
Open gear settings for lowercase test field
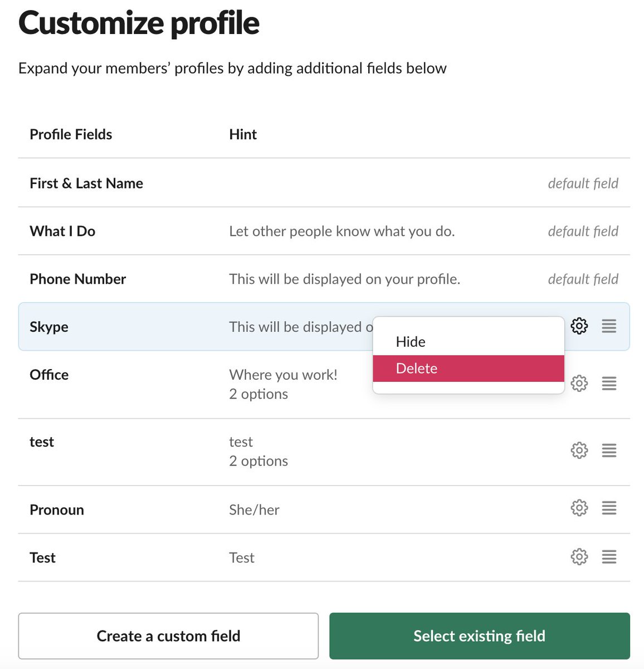pos(579,450)
